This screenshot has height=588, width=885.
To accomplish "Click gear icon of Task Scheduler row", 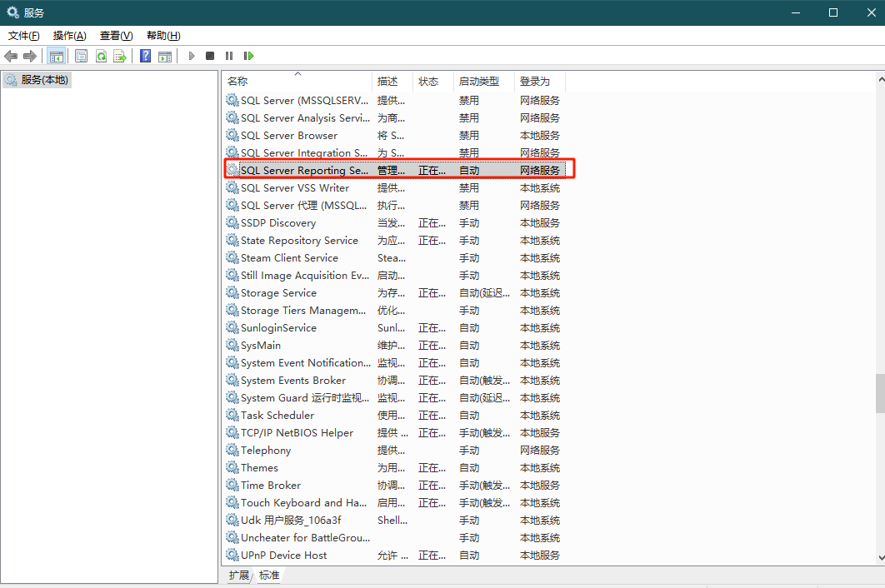I will pyautogui.click(x=232, y=415).
